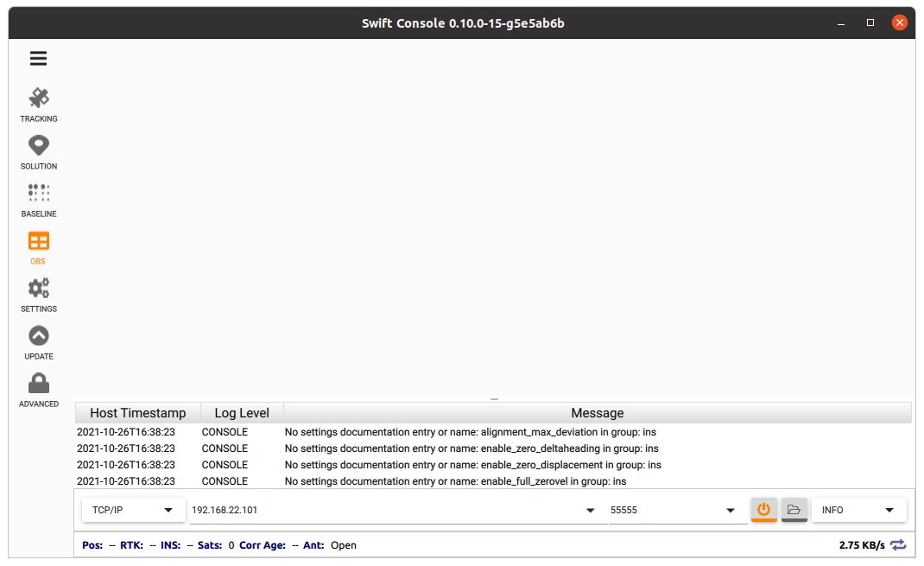Expand the port 55555 dropdown arrow
Viewport: 924px width, 566px height.
[x=730, y=511]
